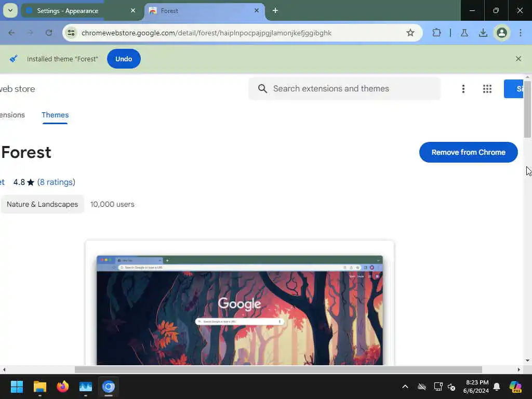Click the Forest theme preview image
Viewport: 532px width, 399px height.
coord(240,310)
